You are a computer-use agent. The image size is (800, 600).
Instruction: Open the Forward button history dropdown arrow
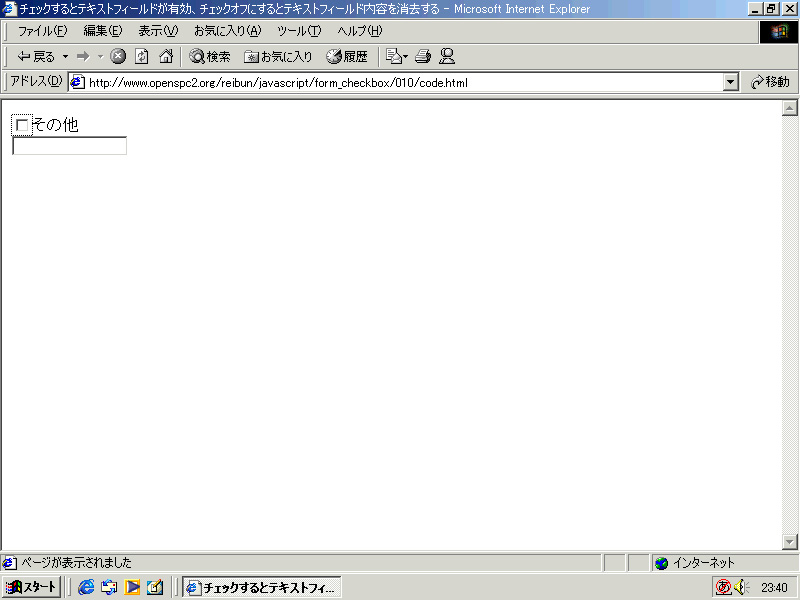(x=101, y=57)
